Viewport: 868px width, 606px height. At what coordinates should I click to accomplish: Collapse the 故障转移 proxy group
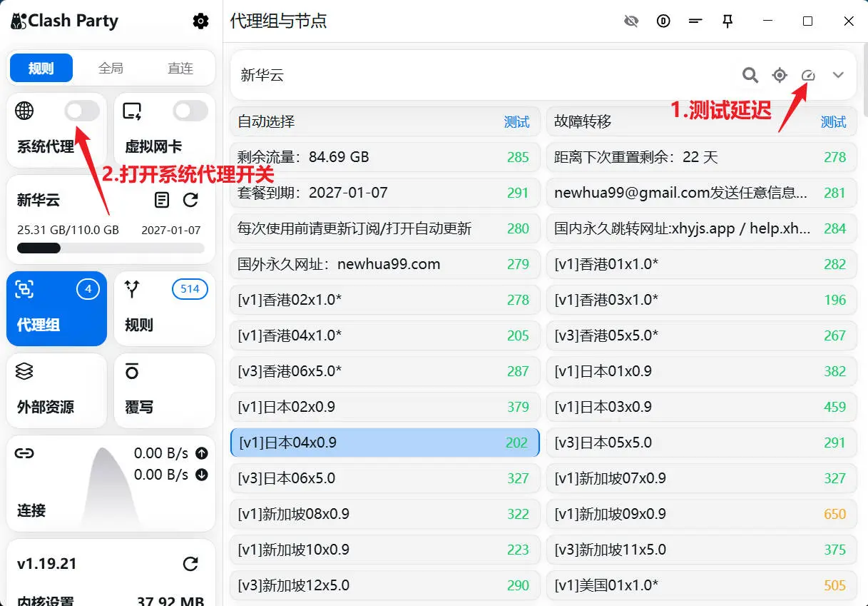click(642, 121)
